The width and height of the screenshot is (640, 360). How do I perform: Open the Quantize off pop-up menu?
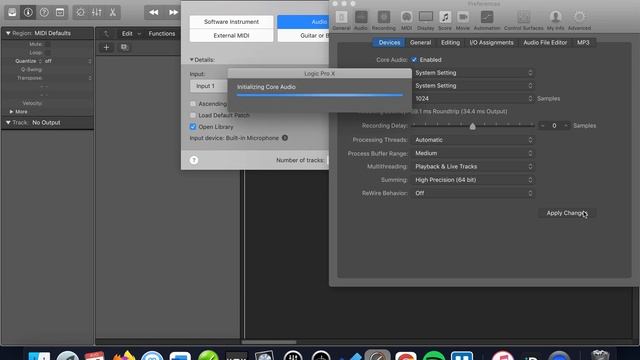click(68, 61)
